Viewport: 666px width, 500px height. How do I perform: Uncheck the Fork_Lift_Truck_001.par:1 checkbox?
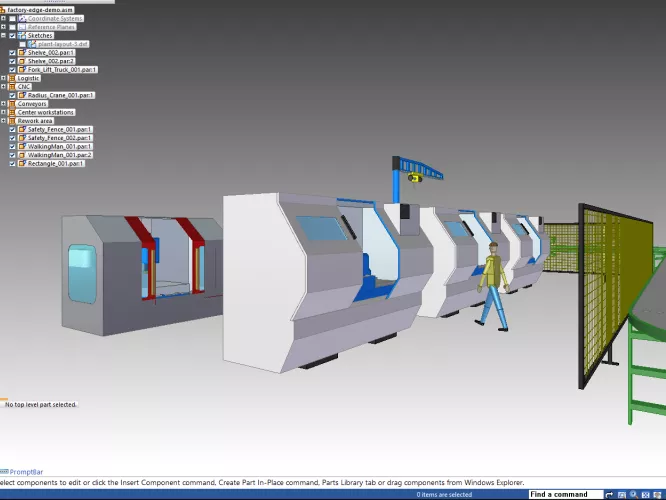click(12, 70)
